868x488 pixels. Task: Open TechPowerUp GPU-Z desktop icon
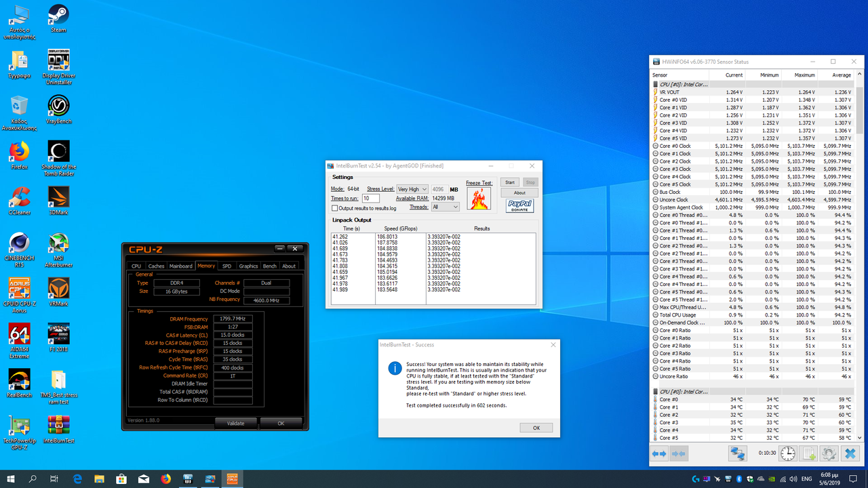(x=19, y=432)
